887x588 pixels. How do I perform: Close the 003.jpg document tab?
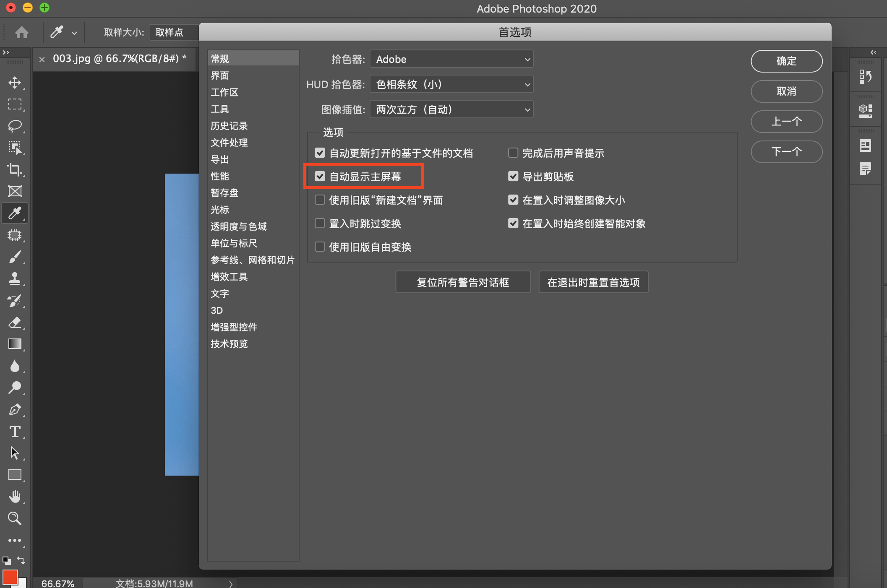click(x=42, y=60)
